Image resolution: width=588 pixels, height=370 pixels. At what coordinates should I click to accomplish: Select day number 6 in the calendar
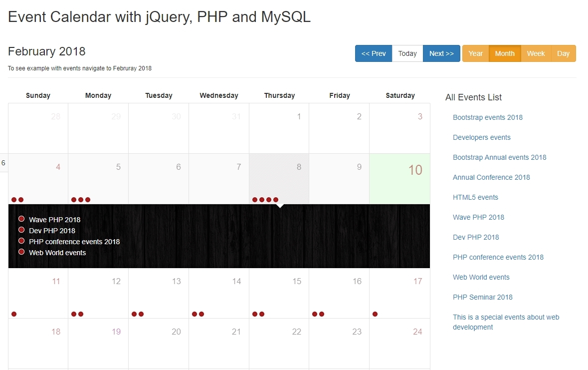pyautogui.click(x=179, y=167)
